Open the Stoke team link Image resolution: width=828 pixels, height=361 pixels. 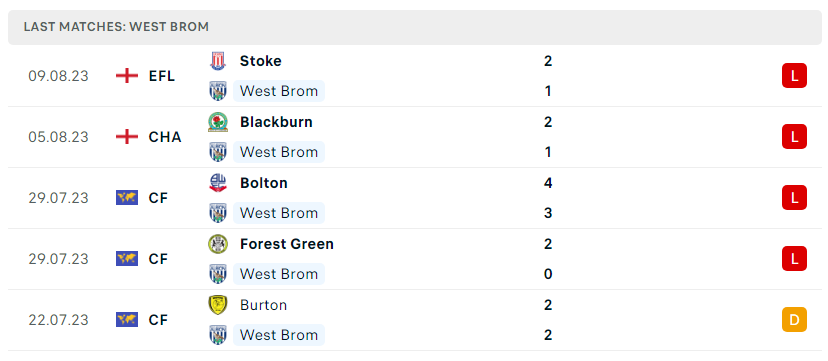click(260, 61)
